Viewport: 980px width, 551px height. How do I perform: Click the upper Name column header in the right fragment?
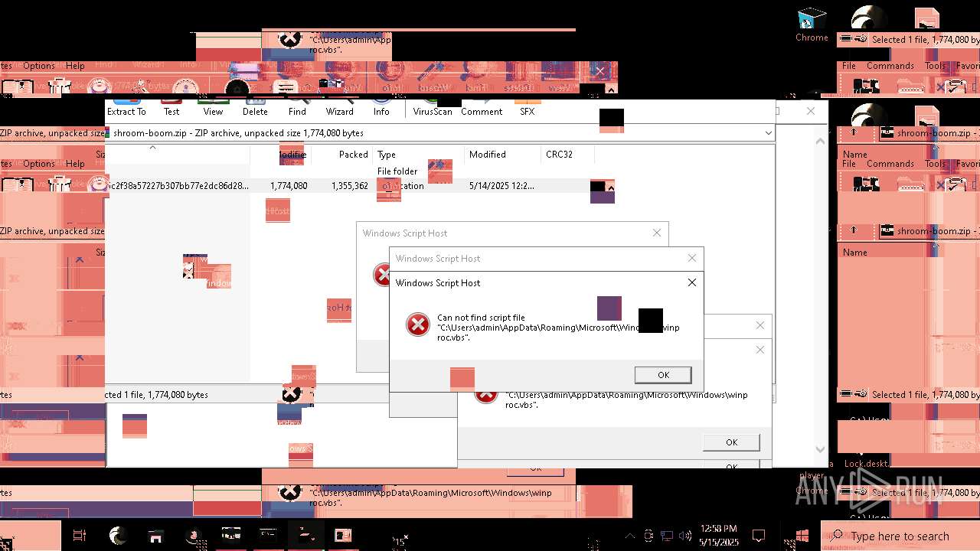pos(855,155)
